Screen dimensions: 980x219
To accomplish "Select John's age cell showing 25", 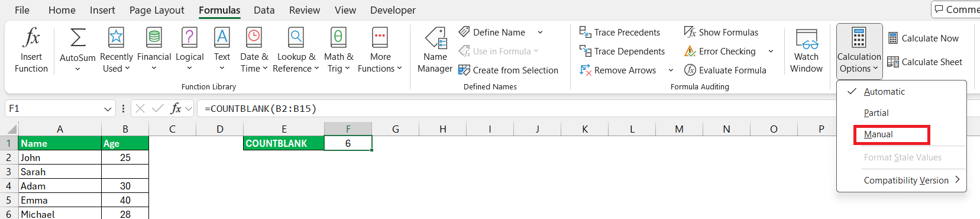I will point(125,157).
